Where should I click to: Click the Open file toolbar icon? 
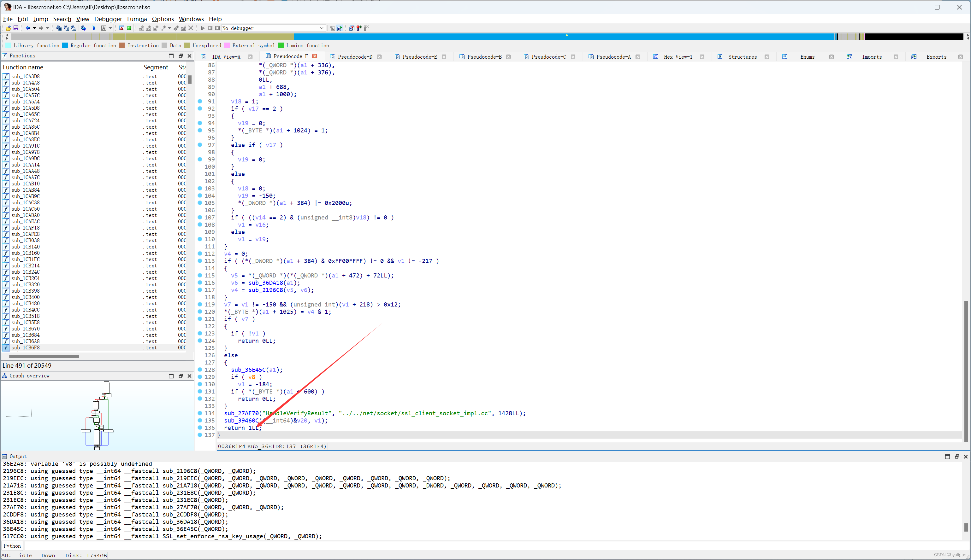tap(8, 28)
